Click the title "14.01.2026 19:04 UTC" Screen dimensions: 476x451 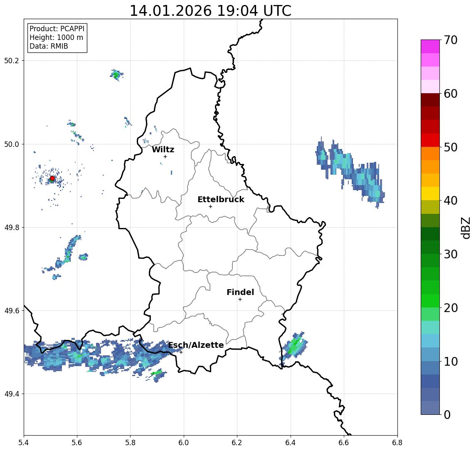pos(210,11)
